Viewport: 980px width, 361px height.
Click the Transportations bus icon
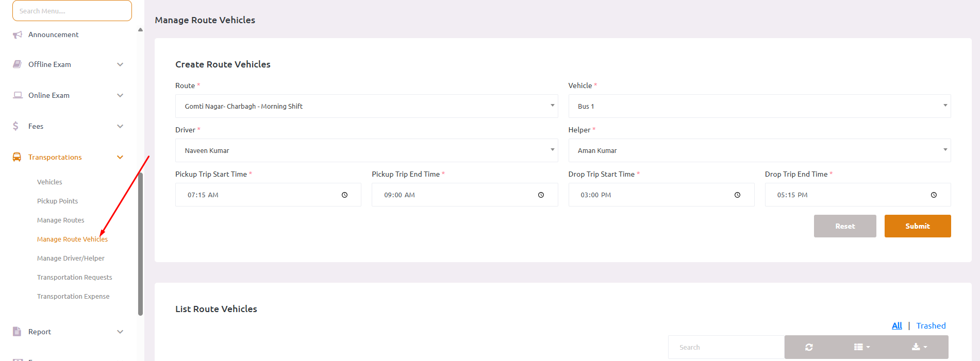click(x=17, y=157)
